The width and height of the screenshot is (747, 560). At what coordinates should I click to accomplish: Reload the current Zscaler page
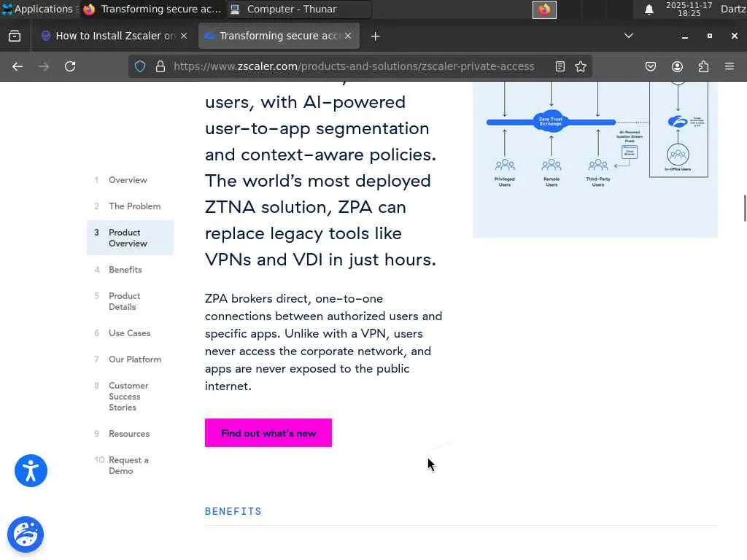click(x=70, y=66)
